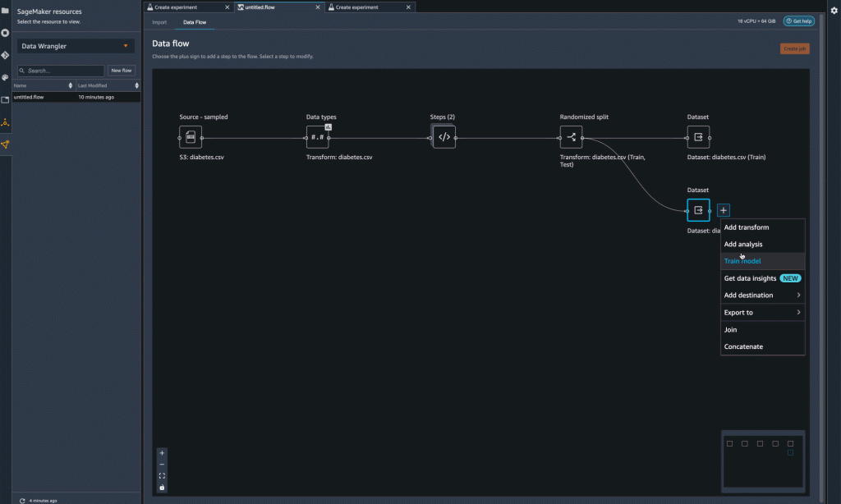Expand the Export to submenu
The image size is (841, 504).
[762, 312]
